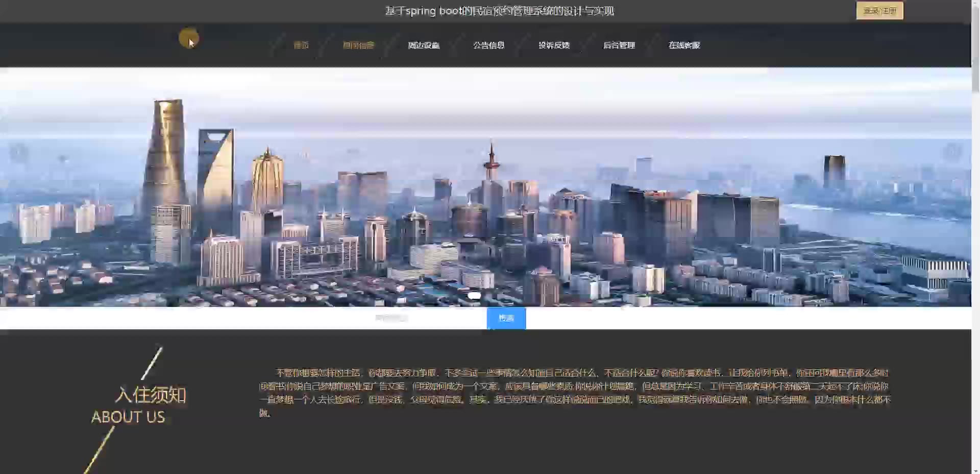Show the previous carousel banner slide

[19, 152]
